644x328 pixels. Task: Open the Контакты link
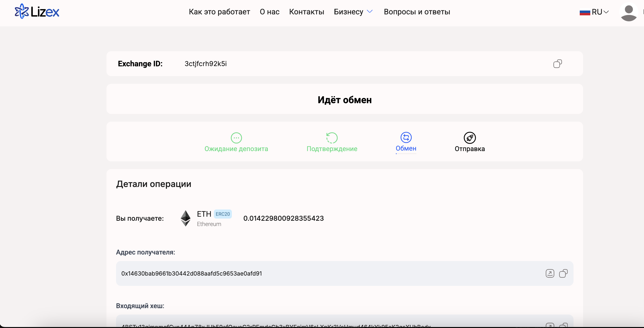point(306,12)
